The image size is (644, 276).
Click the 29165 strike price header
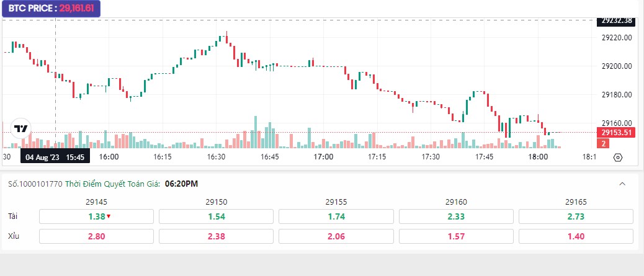coord(576,202)
